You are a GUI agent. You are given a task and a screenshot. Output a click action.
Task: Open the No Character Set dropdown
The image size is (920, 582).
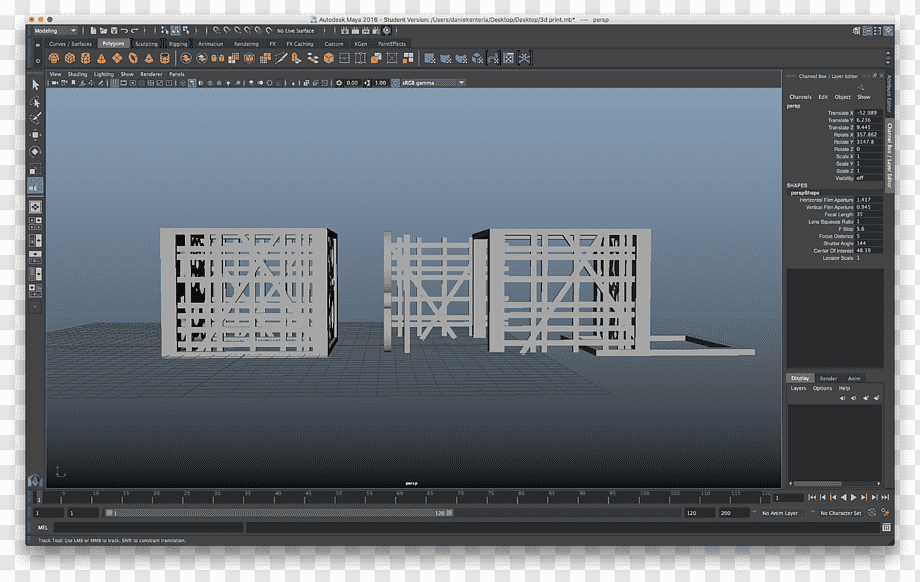point(841,513)
